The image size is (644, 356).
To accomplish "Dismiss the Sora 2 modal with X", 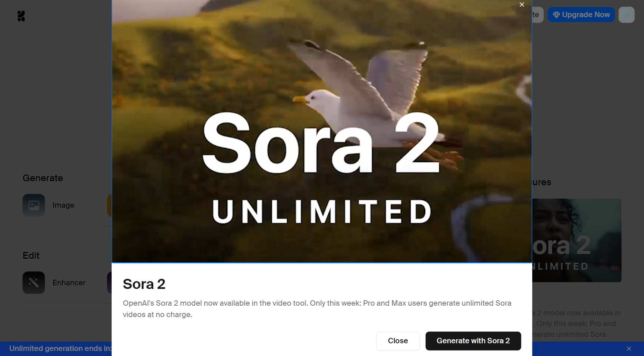I will [x=522, y=5].
